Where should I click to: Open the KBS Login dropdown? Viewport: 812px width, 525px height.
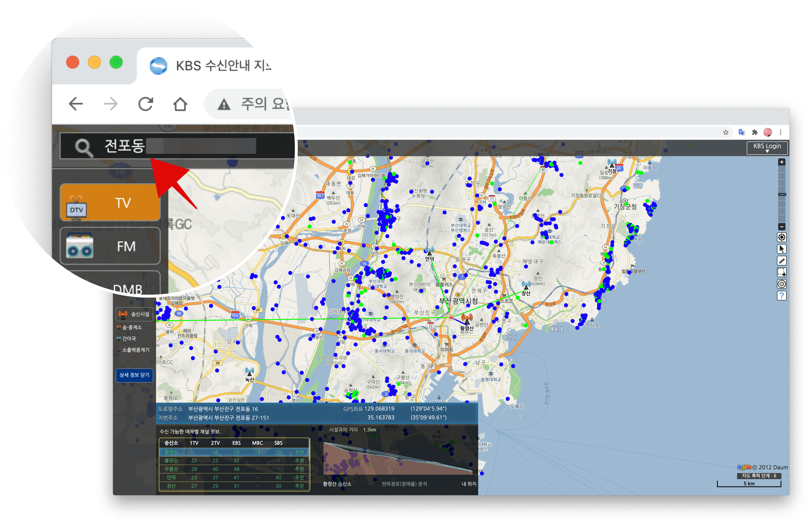click(767, 148)
